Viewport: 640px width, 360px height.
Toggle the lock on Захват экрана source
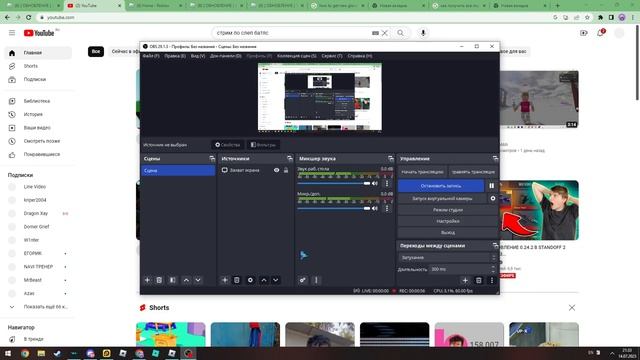286,170
